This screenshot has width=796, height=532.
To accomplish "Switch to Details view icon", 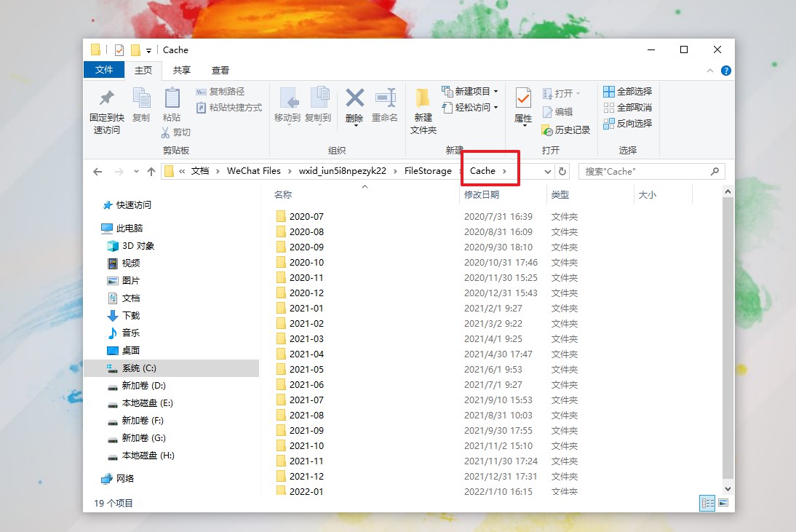I will point(707,503).
